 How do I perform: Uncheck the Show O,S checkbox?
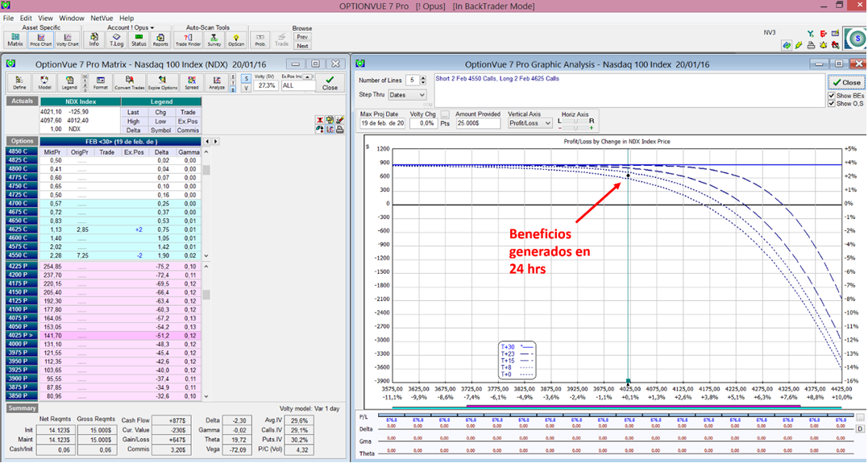coord(833,103)
